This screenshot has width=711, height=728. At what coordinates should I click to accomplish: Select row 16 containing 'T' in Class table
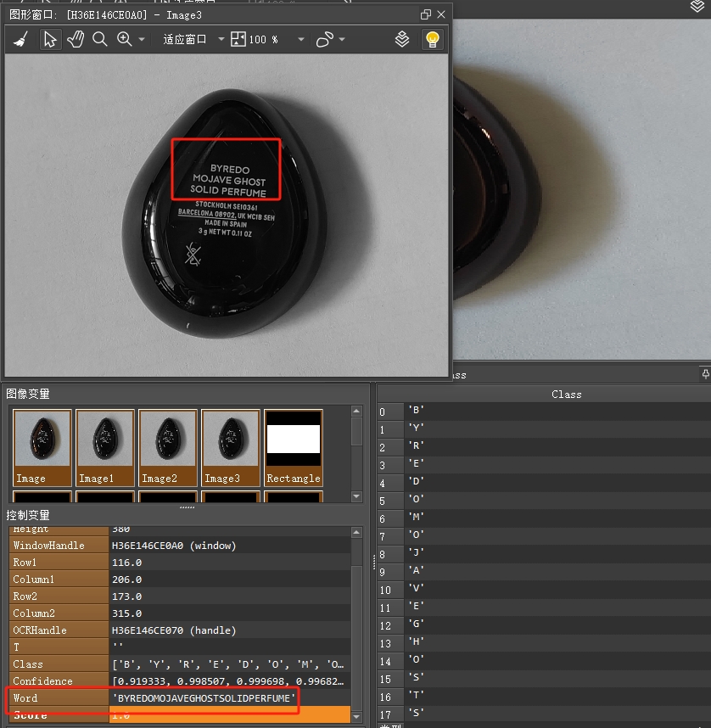(x=544, y=697)
